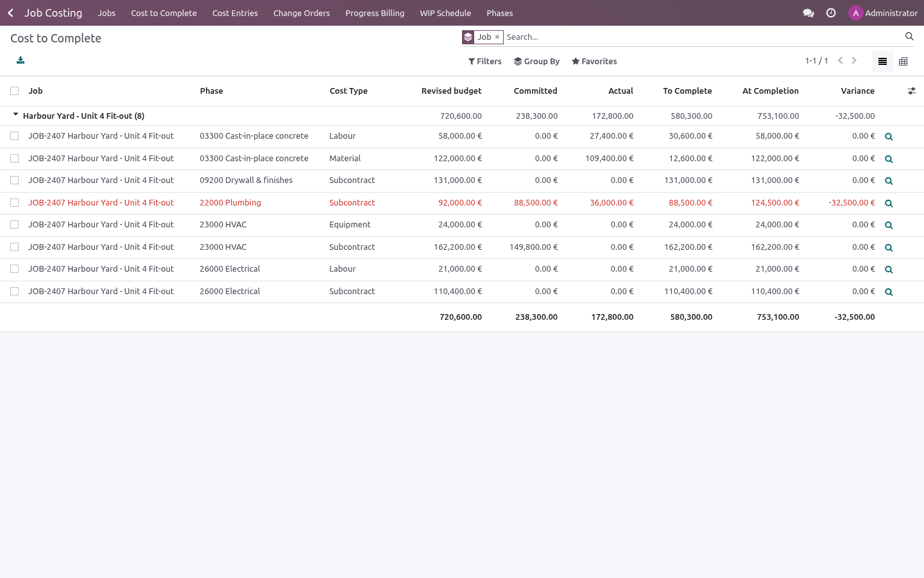The width and height of the screenshot is (924, 578).
Task: Inspect the HVAC Equipment row magnifier
Action: (x=889, y=225)
